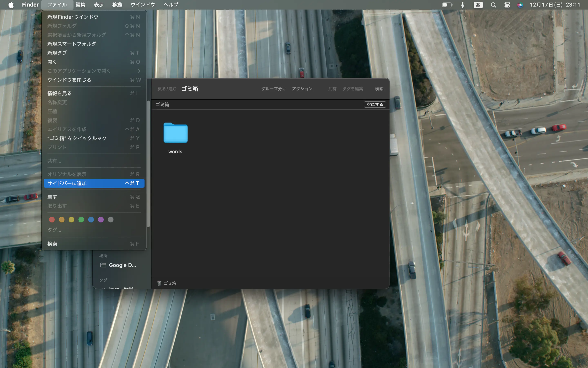Click the sidebar scrollbar

pyautogui.click(x=148, y=164)
